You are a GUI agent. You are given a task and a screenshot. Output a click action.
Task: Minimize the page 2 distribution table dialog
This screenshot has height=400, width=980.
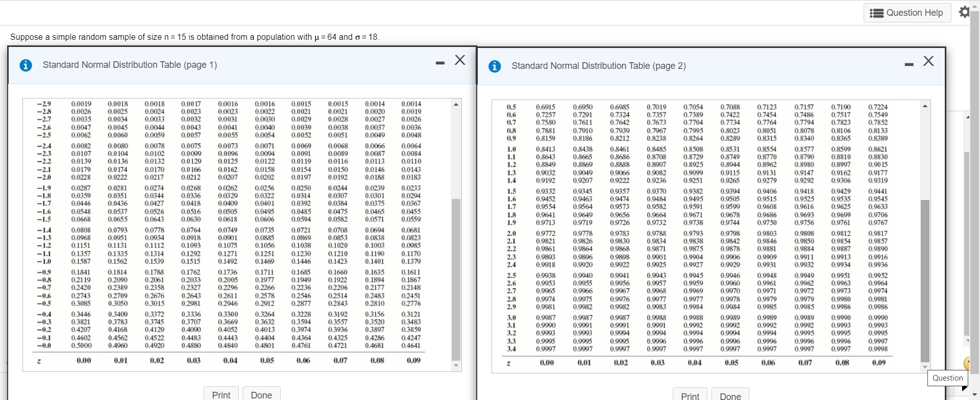909,64
